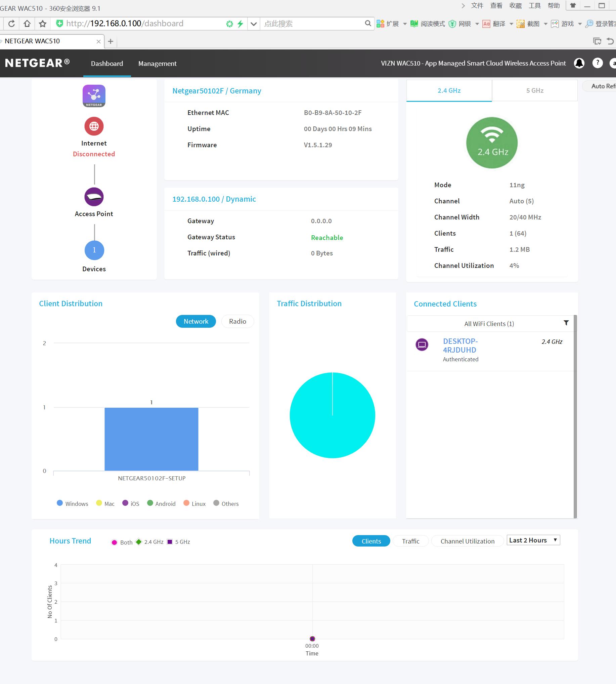Click the DESKTOP-4RJDUHD laptop icon
The width and height of the screenshot is (616, 684).
tap(422, 345)
